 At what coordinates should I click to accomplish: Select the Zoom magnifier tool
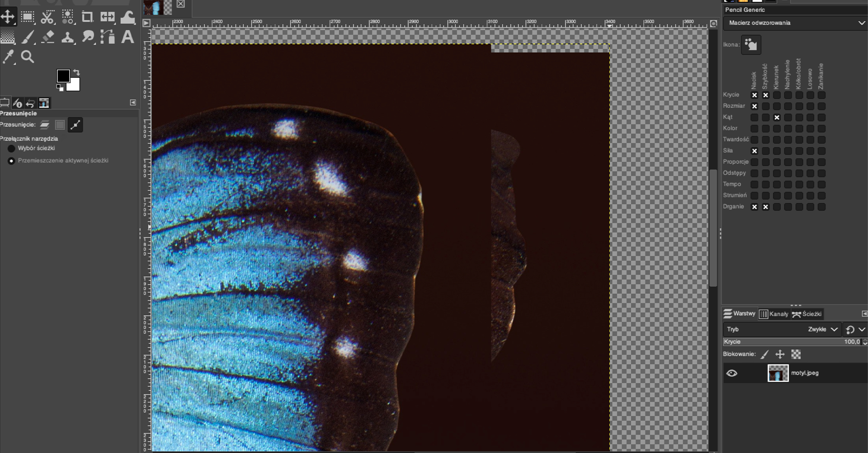(28, 57)
